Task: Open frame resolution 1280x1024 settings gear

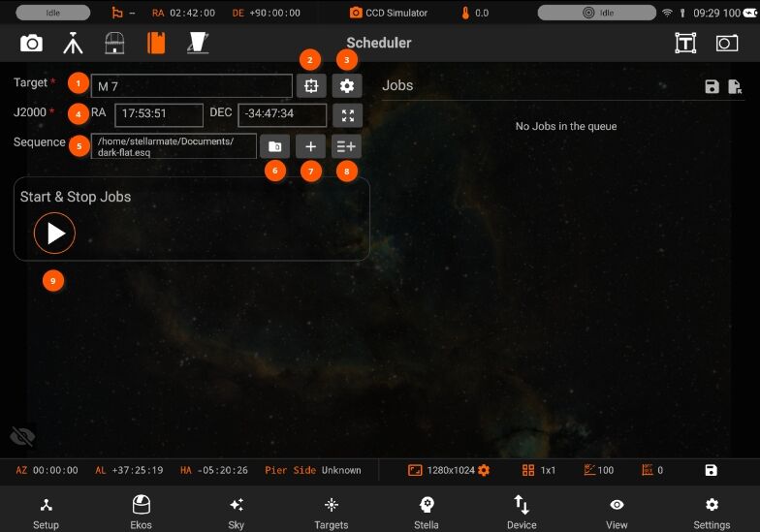Action: 484,470
